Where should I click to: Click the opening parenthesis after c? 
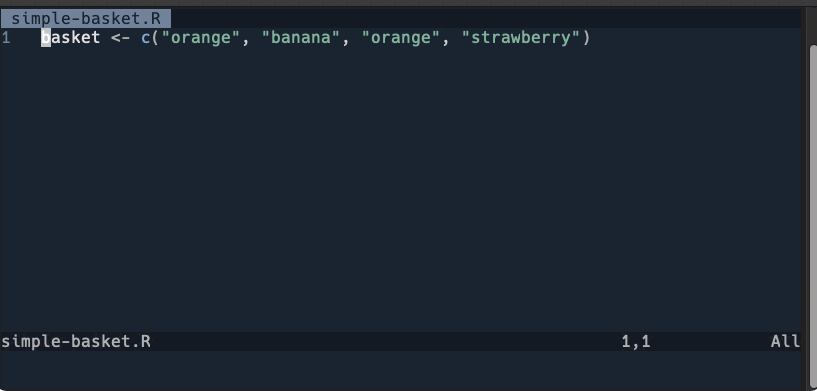pos(156,38)
